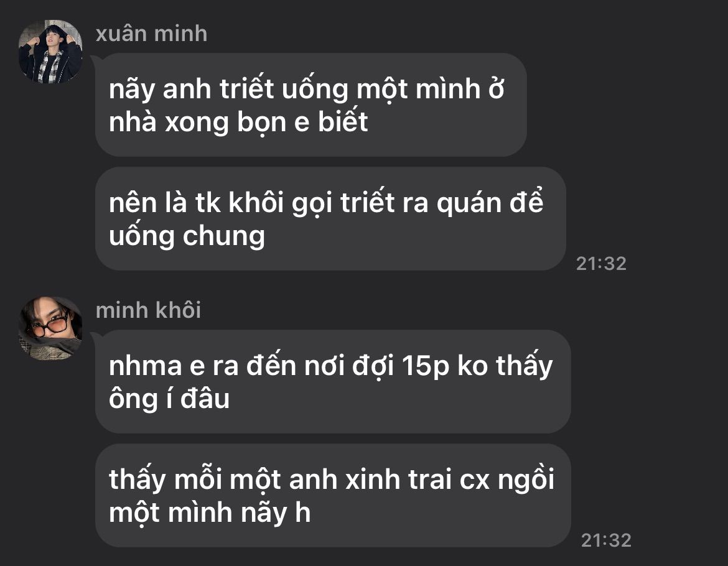The image size is (728, 566).
Task: Click the text line 'một mình nãy h'
Action: (x=210, y=513)
